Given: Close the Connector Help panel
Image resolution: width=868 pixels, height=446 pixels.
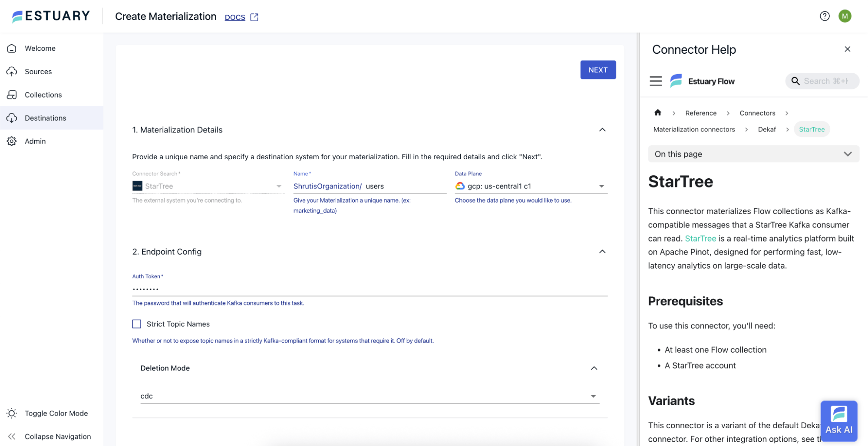Looking at the screenshot, I should click(x=847, y=49).
